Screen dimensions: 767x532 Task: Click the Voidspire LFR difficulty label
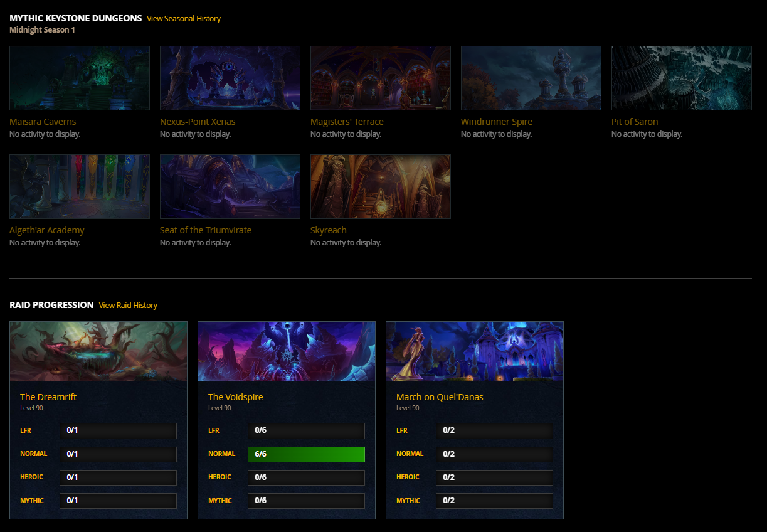tap(214, 430)
